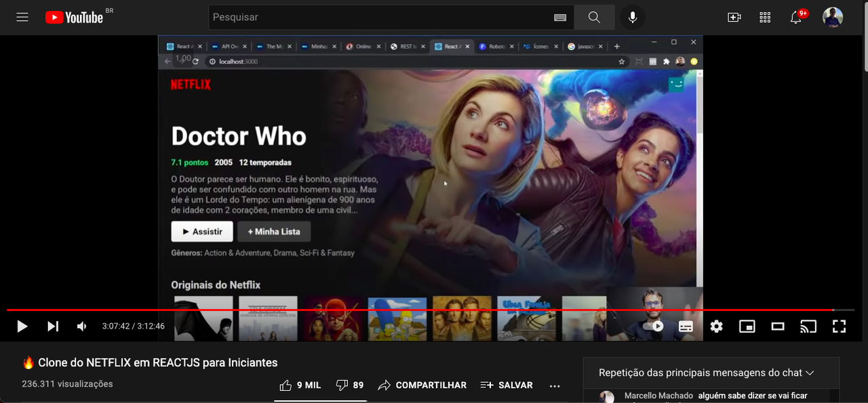Enter fullscreen mode

tap(839, 326)
